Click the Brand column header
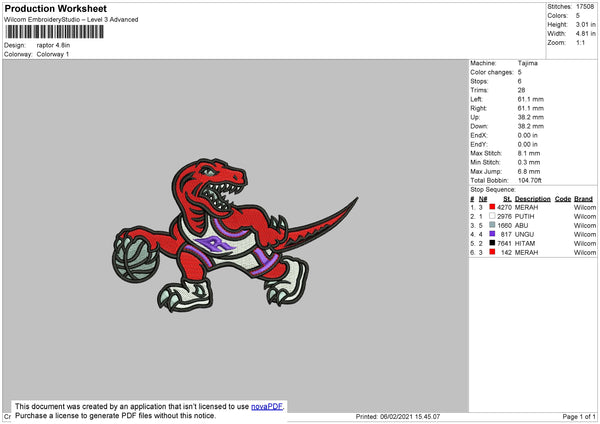Image resolution: width=600 pixels, height=424 pixels. tap(583, 199)
